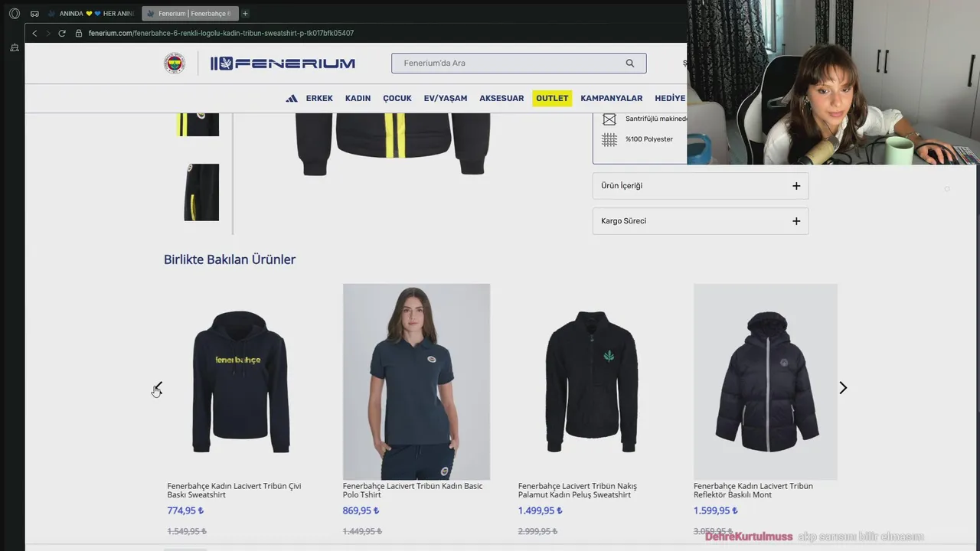Open the Nakış Palamut Kadın Peluş Sweatshirt link

577,491
